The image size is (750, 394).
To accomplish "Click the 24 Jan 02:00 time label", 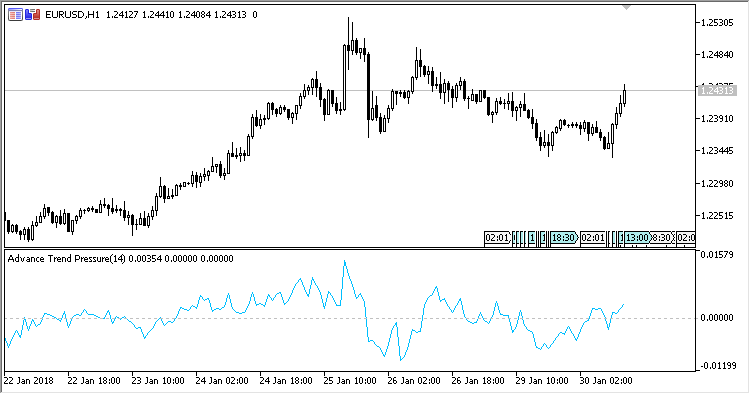I will (x=222, y=381).
